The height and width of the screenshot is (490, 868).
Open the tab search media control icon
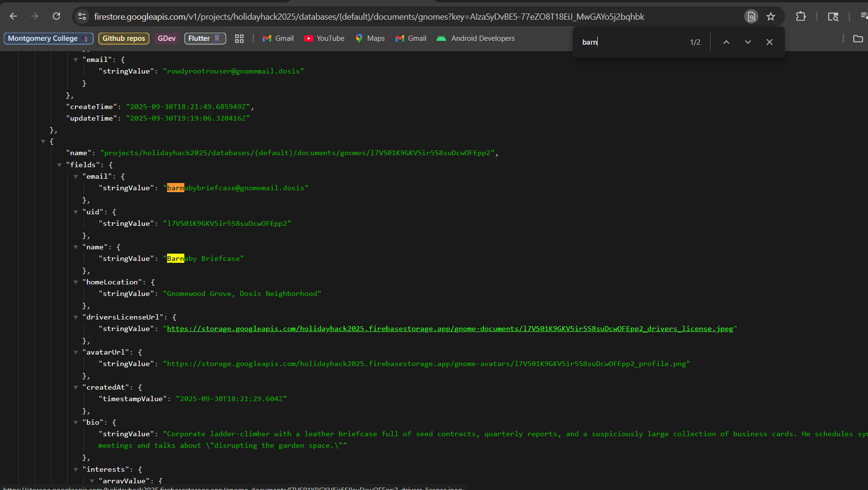point(833,16)
